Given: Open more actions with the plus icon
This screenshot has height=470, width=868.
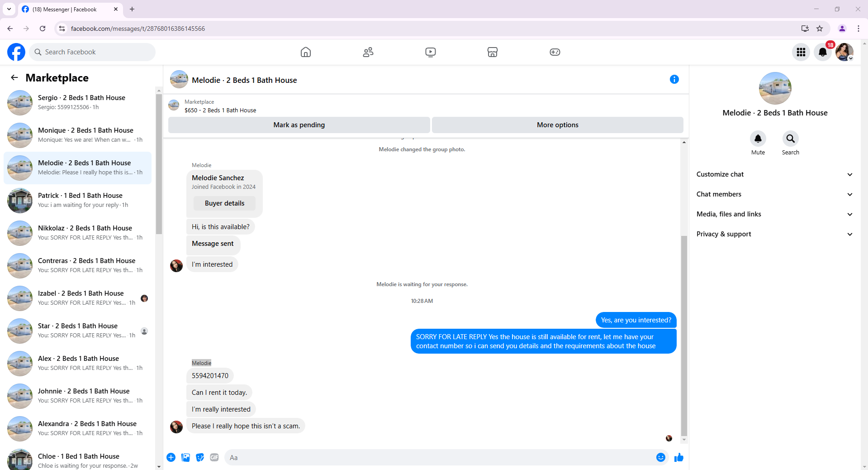Looking at the screenshot, I should pos(171,457).
